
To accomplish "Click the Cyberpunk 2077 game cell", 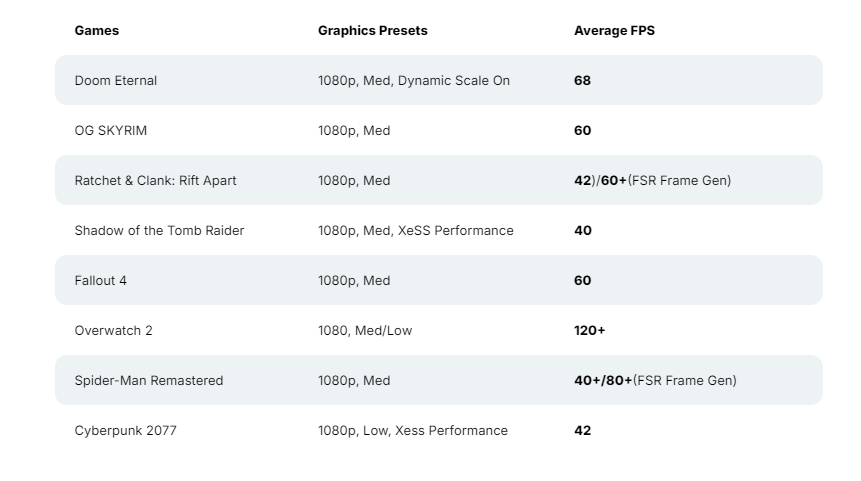I will pos(125,430).
